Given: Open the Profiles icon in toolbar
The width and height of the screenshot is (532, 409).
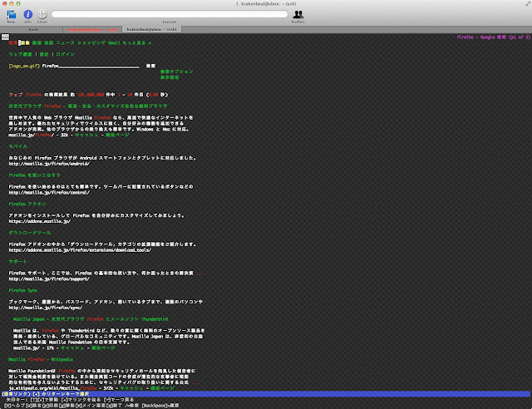Looking at the screenshot, I should [298, 14].
